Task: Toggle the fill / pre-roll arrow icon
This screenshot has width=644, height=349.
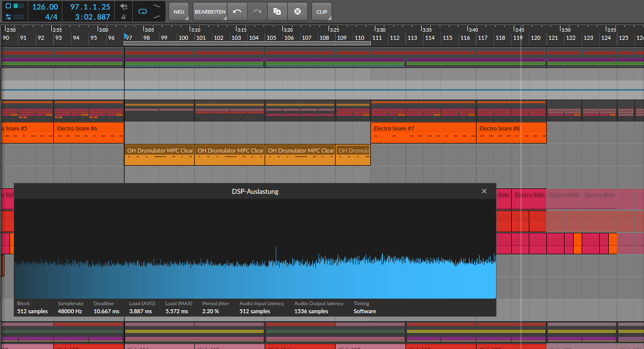Action: point(123,7)
